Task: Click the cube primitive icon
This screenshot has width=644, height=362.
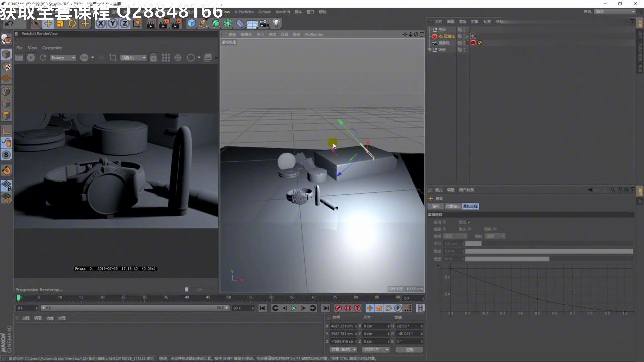Action: click(190, 24)
